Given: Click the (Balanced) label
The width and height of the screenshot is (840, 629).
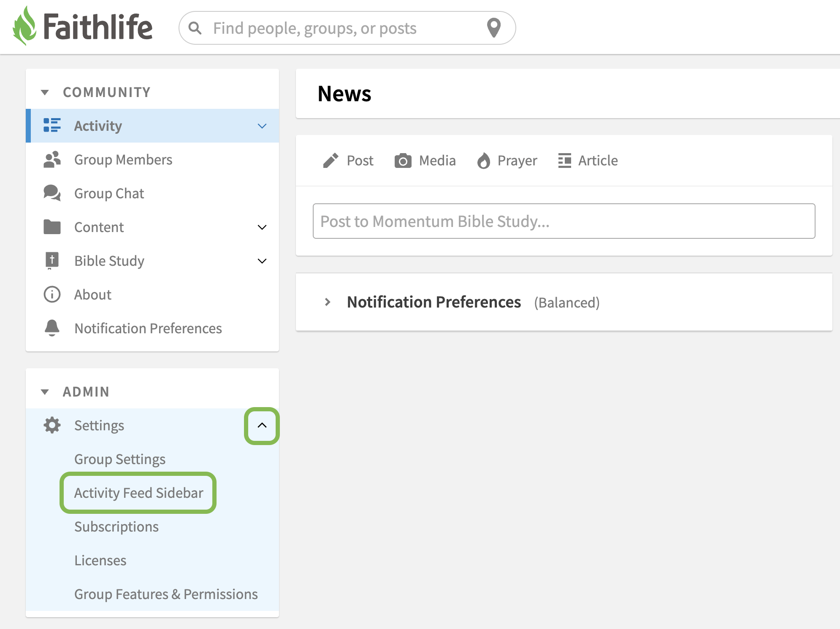Looking at the screenshot, I should tap(567, 302).
